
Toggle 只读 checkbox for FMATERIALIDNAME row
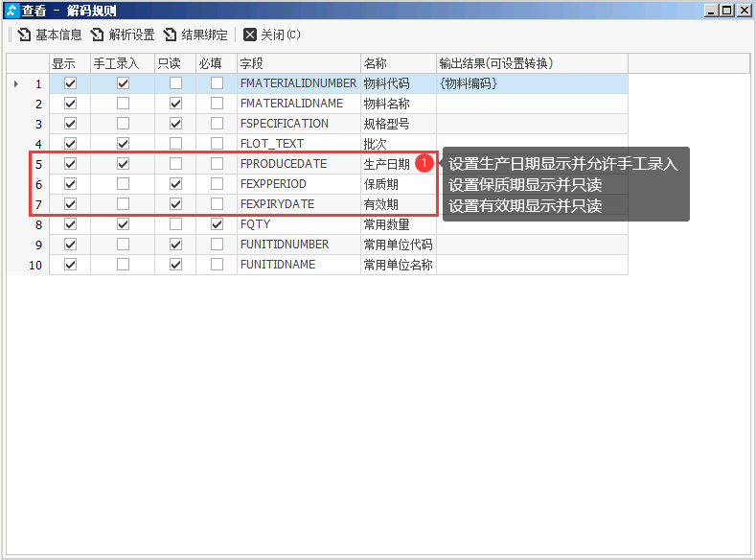point(175,104)
